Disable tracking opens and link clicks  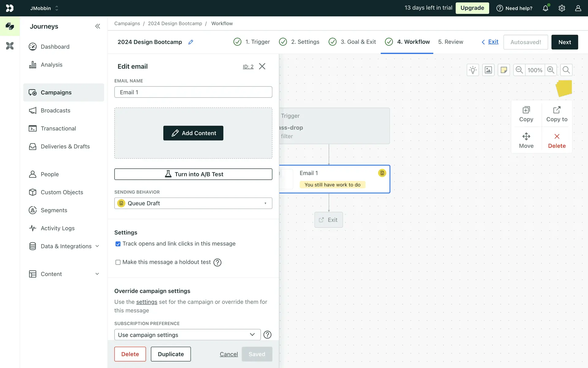pyautogui.click(x=118, y=244)
